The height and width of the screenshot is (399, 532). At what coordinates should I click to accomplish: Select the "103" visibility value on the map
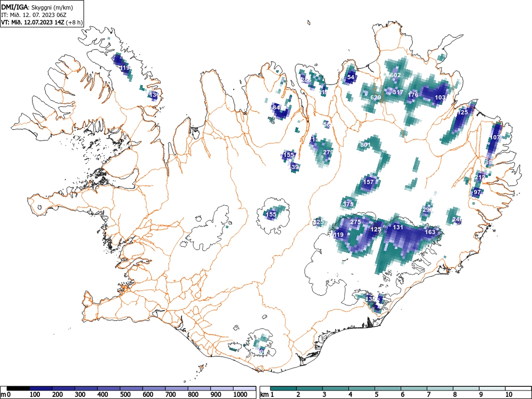pos(440,97)
